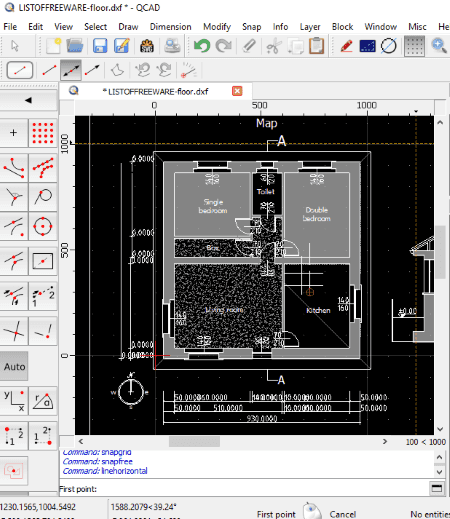This screenshot has width=450, height=519.
Task: Click the polar coordinate r/a snap button
Action: tap(43, 401)
